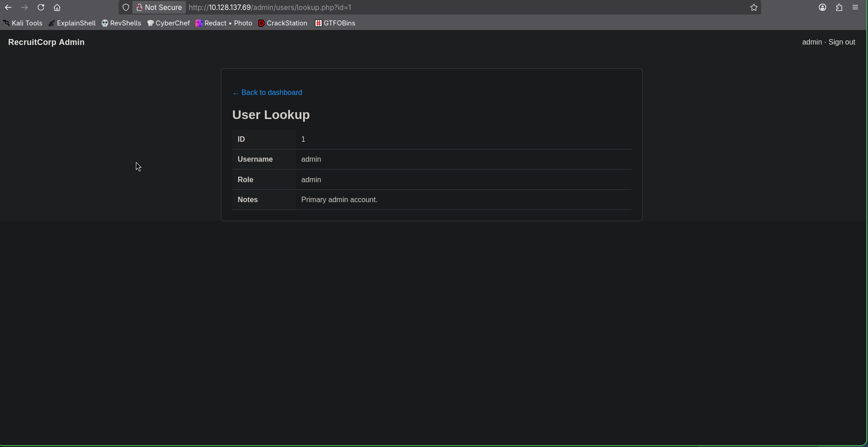Select the Role value admin

click(311, 180)
